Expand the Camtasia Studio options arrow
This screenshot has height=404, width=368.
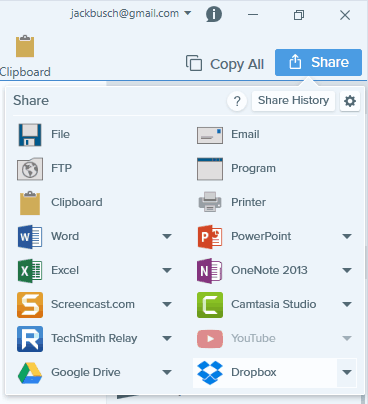pos(347,304)
